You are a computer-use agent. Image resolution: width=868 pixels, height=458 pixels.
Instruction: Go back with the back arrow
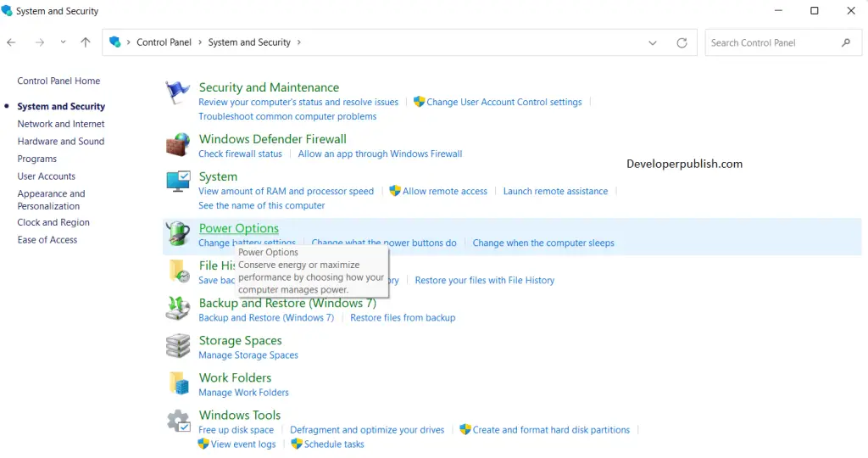[11, 42]
